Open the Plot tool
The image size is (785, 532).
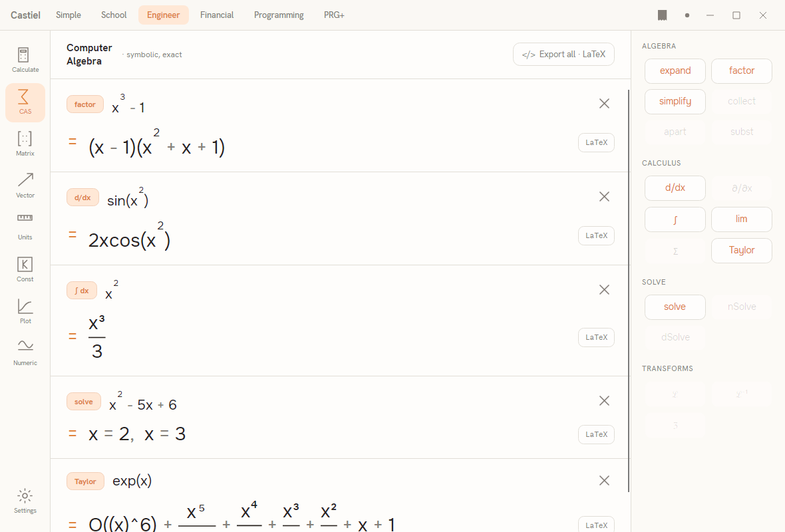pyautogui.click(x=25, y=311)
